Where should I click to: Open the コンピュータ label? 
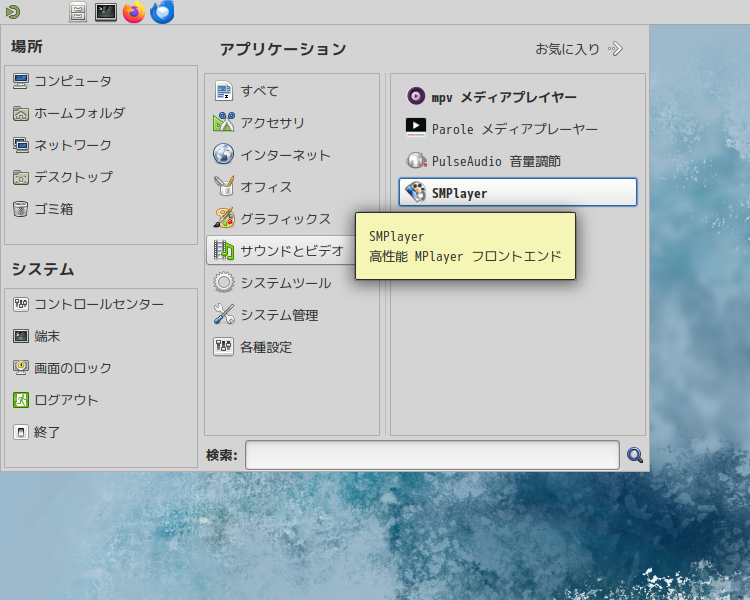pyautogui.click(x=73, y=81)
